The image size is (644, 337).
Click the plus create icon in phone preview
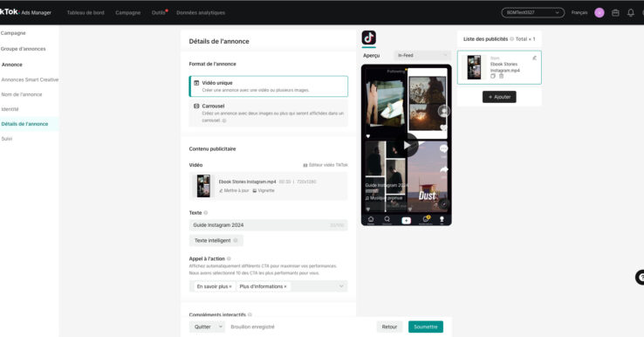406,220
